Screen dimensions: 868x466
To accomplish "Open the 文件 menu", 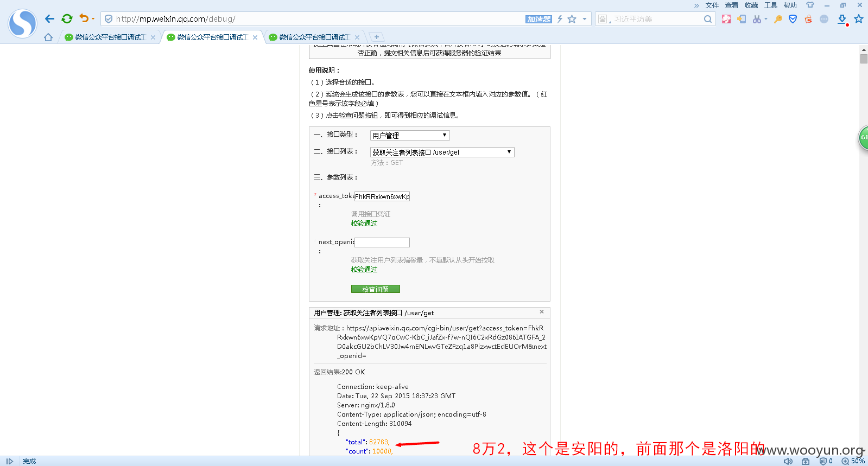I will (x=712, y=5).
